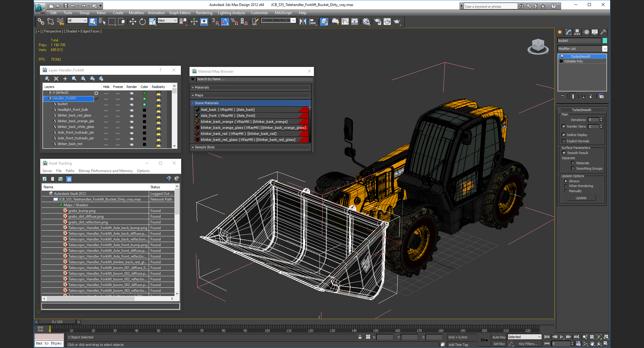Image resolution: width=644 pixels, height=348 pixels.
Task: Select the Always update option
Action: 566,181
